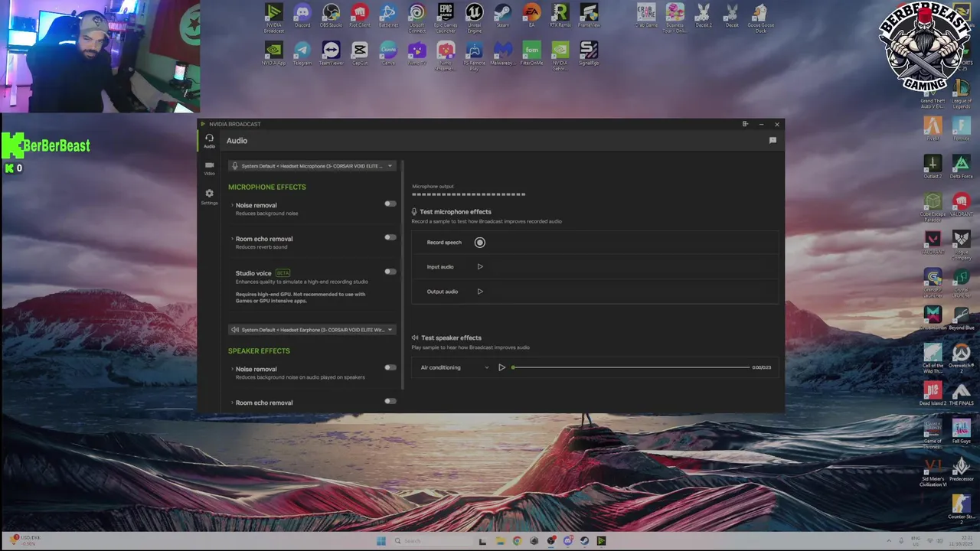The image size is (980, 551).
Task: Click the feedback chat icon in Audio header
Action: (x=773, y=141)
